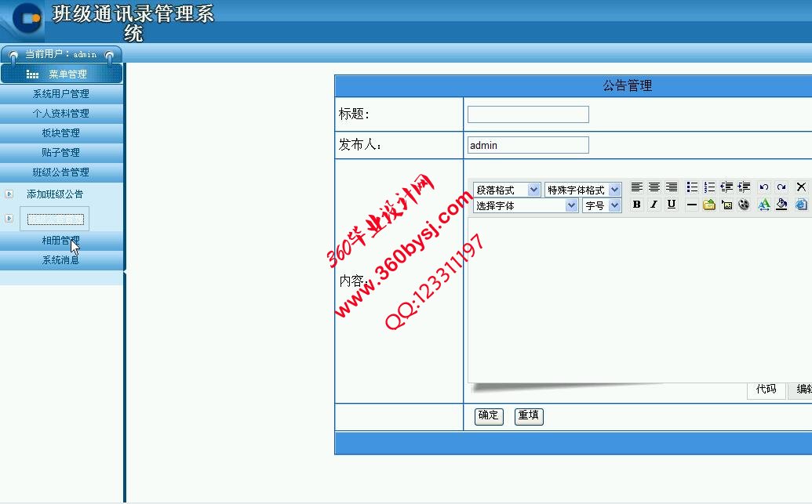The width and height of the screenshot is (812, 504).
Task: Select 相册管理 in sidebar
Action: pyautogui.click(x=61, y=241)
